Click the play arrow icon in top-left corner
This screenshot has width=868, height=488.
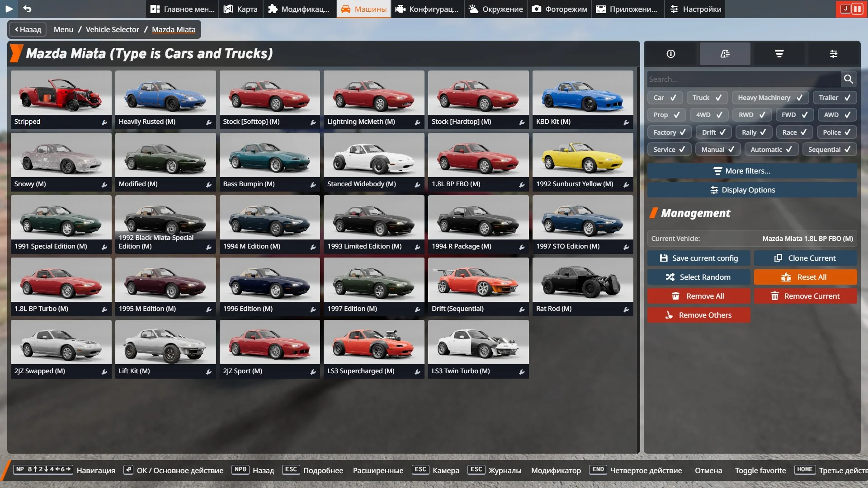[x=9, y=9]
